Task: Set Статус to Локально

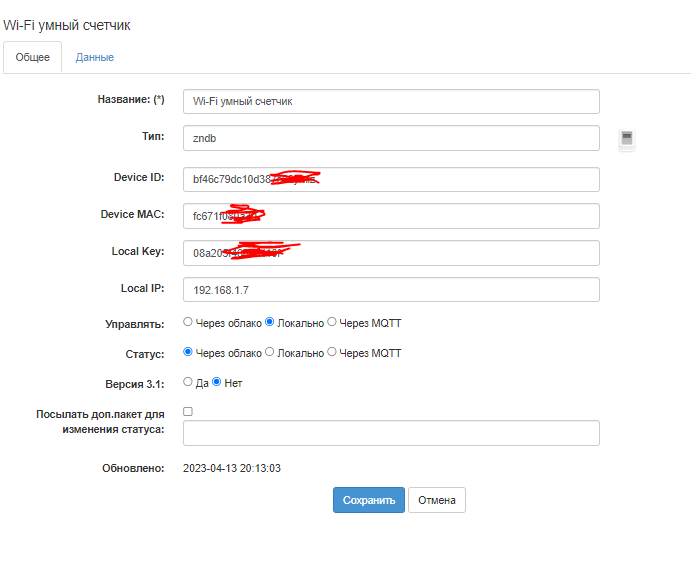Action: pos(270,352)
